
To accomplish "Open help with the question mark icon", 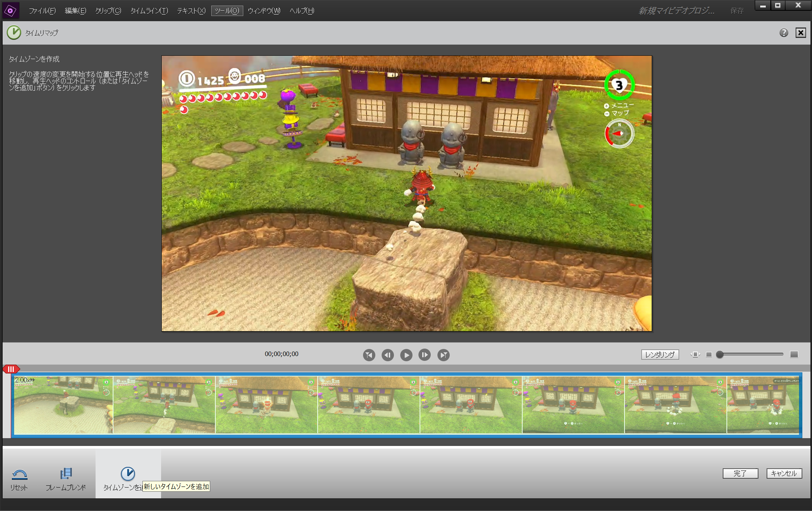I will tap(784, 33).
